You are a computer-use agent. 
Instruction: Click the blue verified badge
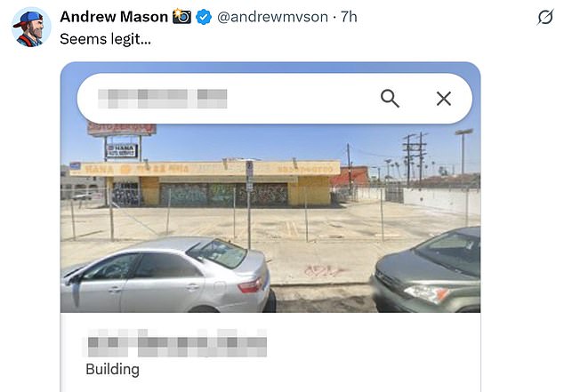tap(204, 17)
